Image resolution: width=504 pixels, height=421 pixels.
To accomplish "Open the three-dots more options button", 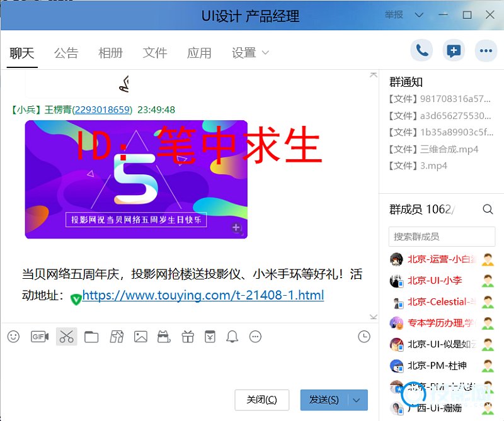I will click(x=486, y=50).
